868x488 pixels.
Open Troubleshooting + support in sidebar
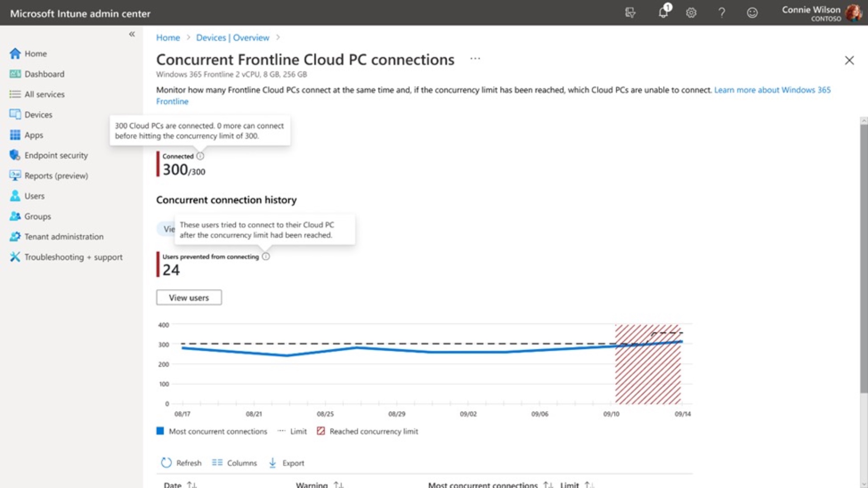click(x=66, y=257)
